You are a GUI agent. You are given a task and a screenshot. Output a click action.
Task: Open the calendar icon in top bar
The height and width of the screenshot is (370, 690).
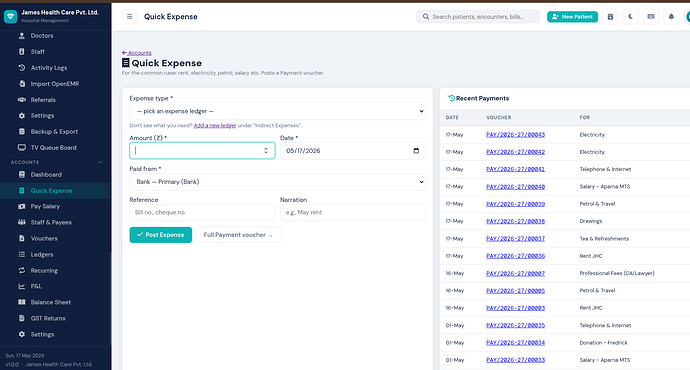[610, 17]
